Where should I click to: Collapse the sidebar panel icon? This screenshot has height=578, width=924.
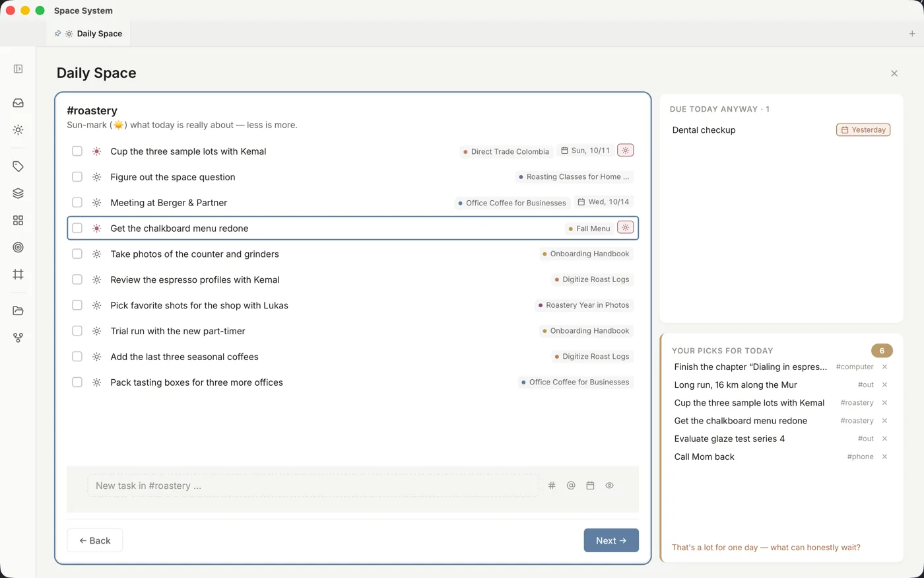click(18, 69)
